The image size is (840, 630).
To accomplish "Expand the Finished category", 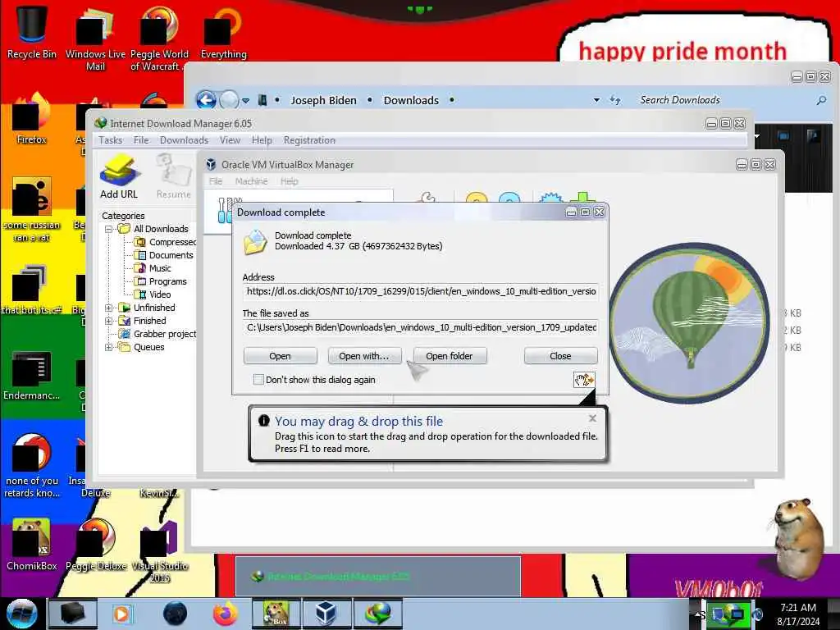I will tap(109, 321).
